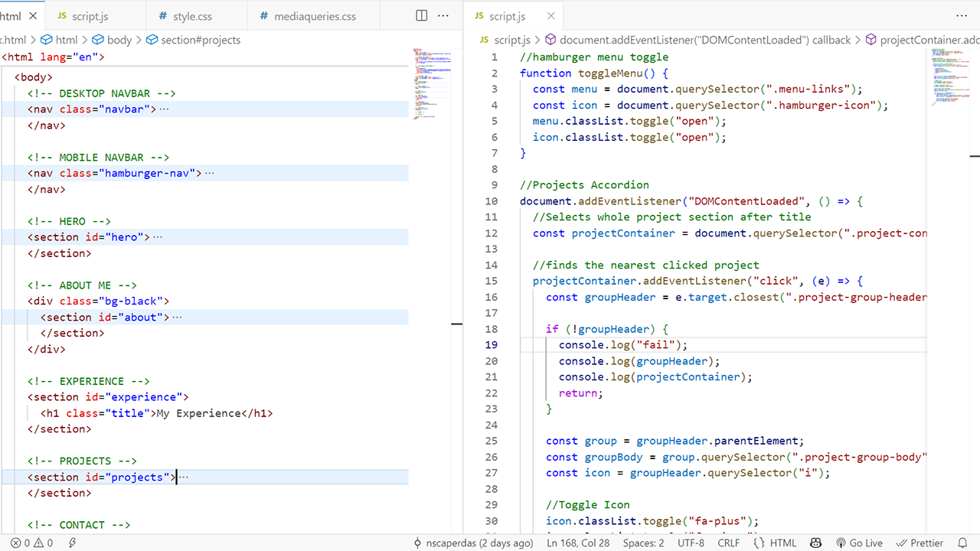The width and height of the screenshot is (980, 551).
Task: Select UTF-8 encoding option
Action: [691, 543]
